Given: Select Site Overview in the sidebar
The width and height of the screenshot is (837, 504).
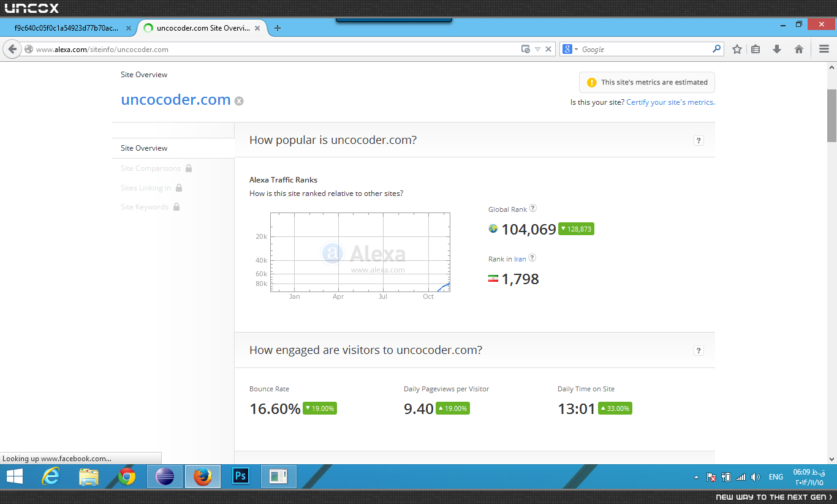Looking at the screenshot, I should 144,148.
